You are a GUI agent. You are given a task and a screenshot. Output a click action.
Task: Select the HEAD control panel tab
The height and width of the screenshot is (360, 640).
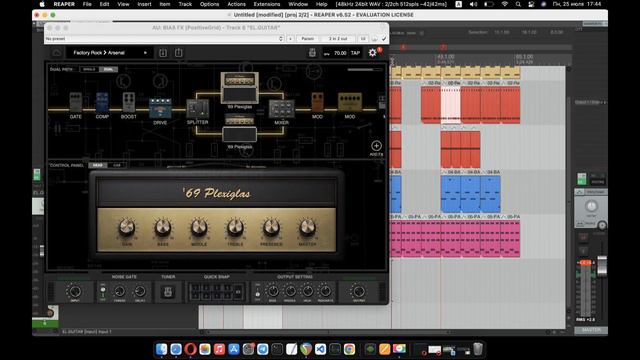pyautogui.click(x=98, y=165)
